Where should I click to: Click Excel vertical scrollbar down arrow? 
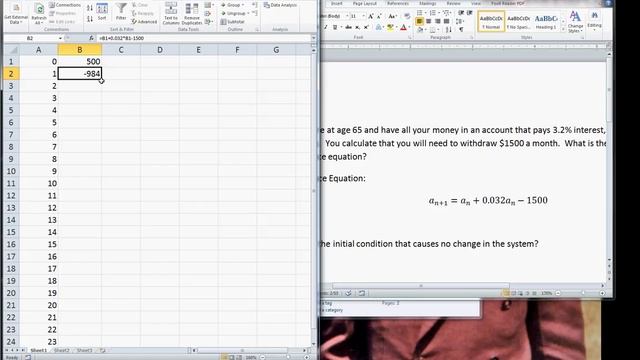tap(313, 343)
